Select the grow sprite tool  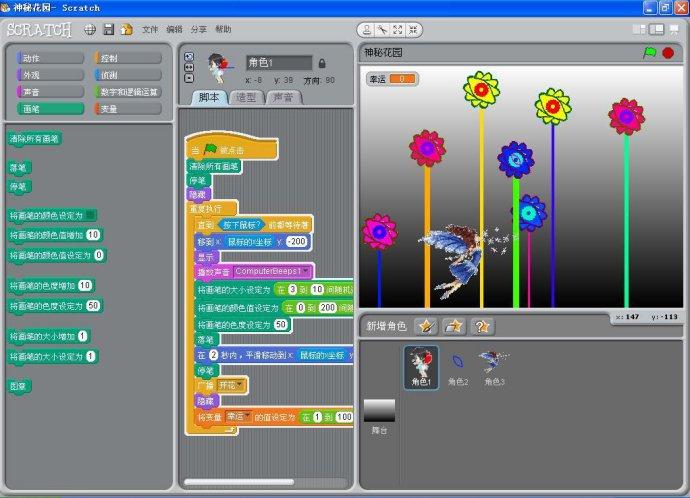click(x=397, y=30)
